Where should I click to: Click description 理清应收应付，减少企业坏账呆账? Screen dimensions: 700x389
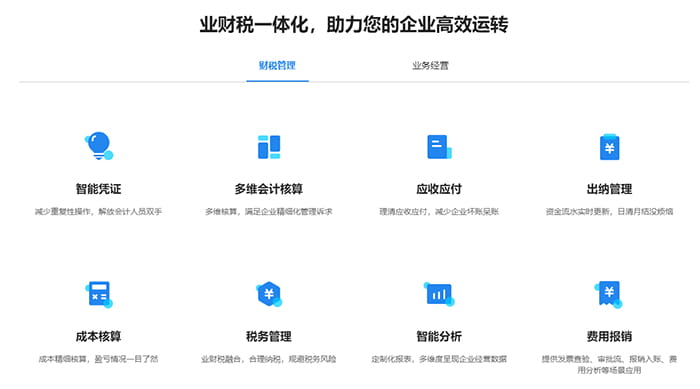tap(439, 212)
